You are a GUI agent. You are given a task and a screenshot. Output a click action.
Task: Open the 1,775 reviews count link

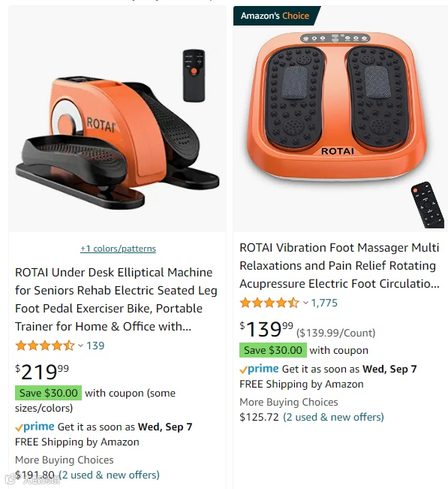(x=324, y=303)
